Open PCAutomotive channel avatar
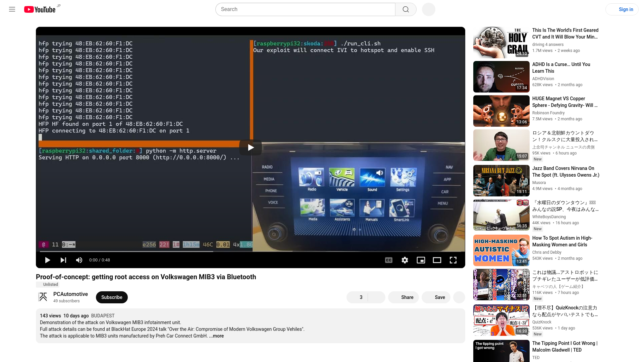The width and height of the screenshot is (644, 362). click(x=43, y=297)
